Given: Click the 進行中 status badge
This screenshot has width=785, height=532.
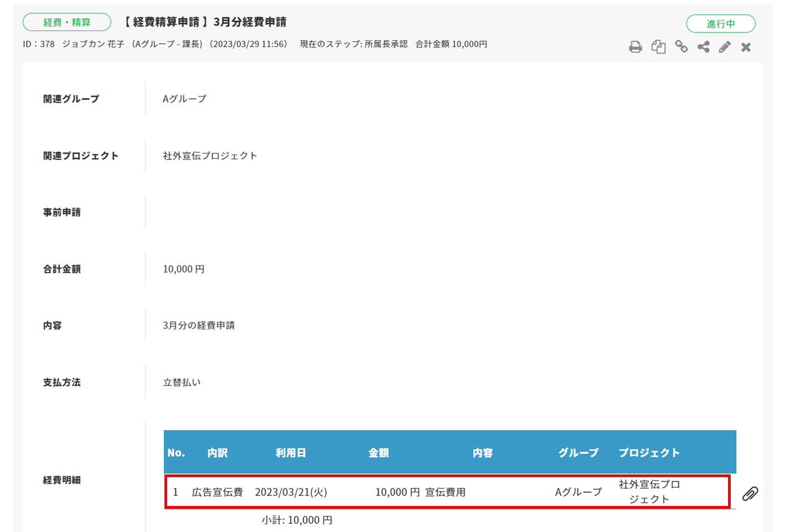Looking at the screenshot, I should [720, 24].
